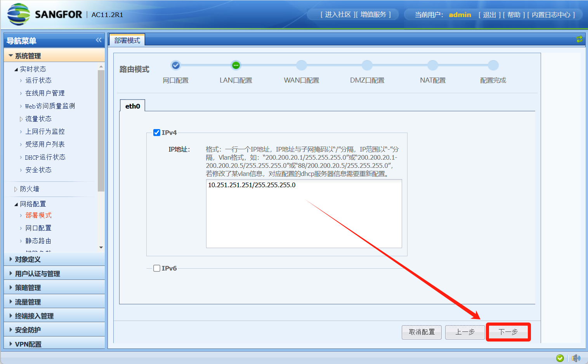Expand the 流量管理 menu section
The width and height of the screenshot is (588, 364).
(x=28, y=302)
